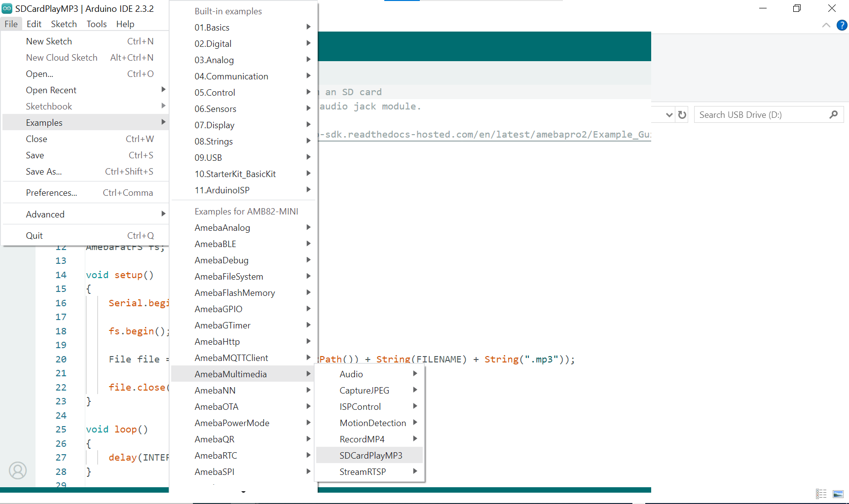Follow the readthedocs URL in the code comment
This screenshot has height=504, width=849.
pos(483,135)
